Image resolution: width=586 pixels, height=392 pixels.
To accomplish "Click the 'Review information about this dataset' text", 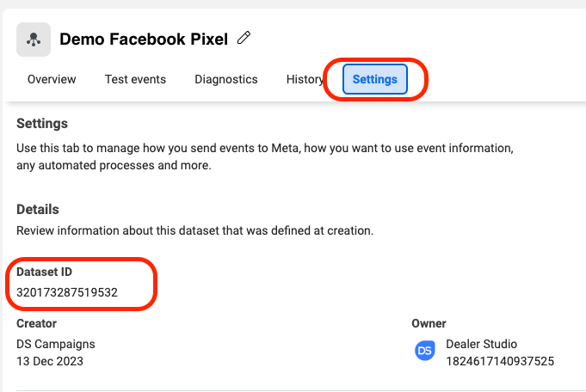I will click(194, 230).
